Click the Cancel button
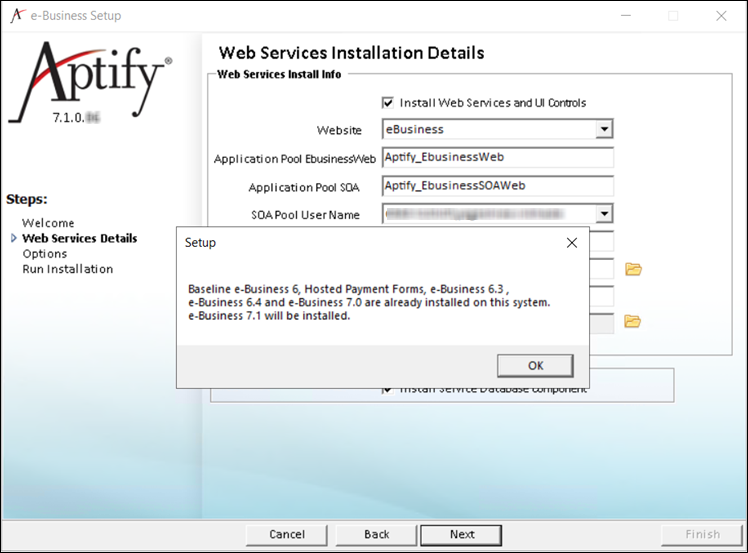The width and height of the screenshot is (748, 553). click(287, 534)
